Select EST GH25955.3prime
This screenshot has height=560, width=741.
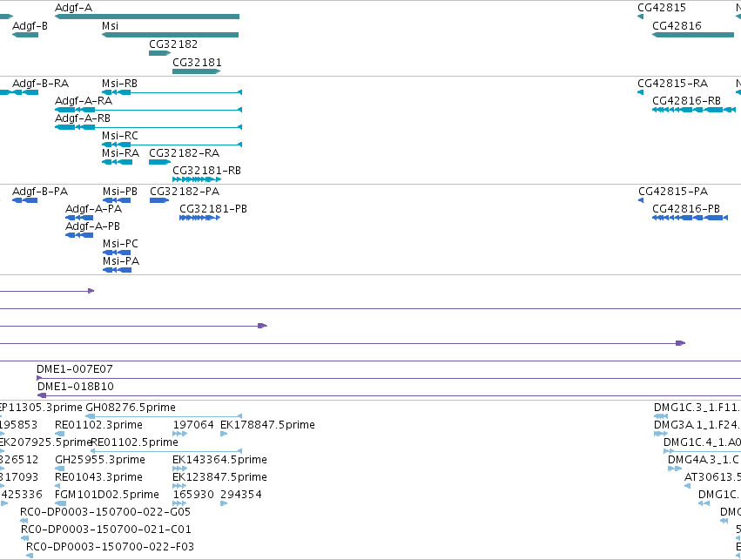pyautogui.click(x=100, y=460)
